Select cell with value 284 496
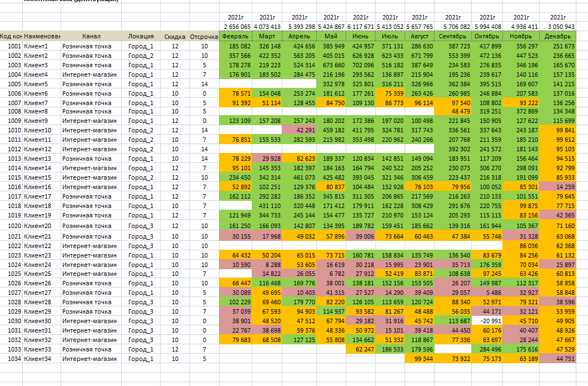The image size is (588, 386). click(487, 349)
